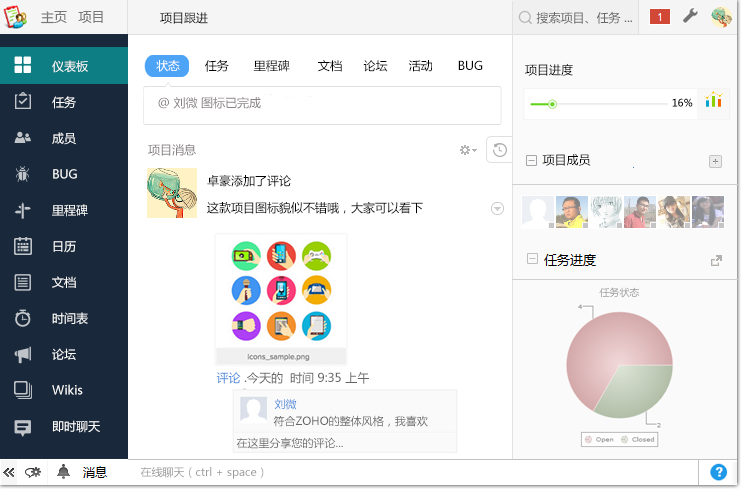The width and height of the screenshot is (744, 495).
Task: Adjust the 项目进度 green slider handle
Action: [x=552, y=104]
